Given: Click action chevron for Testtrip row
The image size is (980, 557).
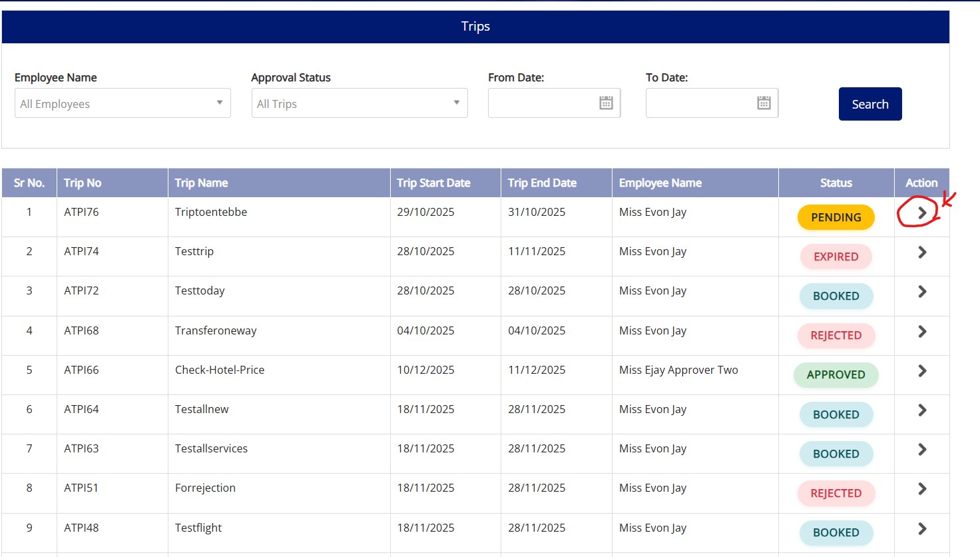Looking at the screenshot, I should (x=922, y=253).
